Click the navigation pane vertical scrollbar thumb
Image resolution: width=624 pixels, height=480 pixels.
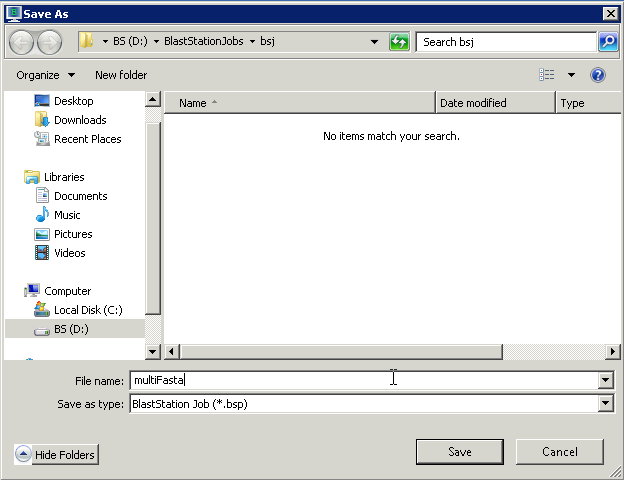pos(153,219)
